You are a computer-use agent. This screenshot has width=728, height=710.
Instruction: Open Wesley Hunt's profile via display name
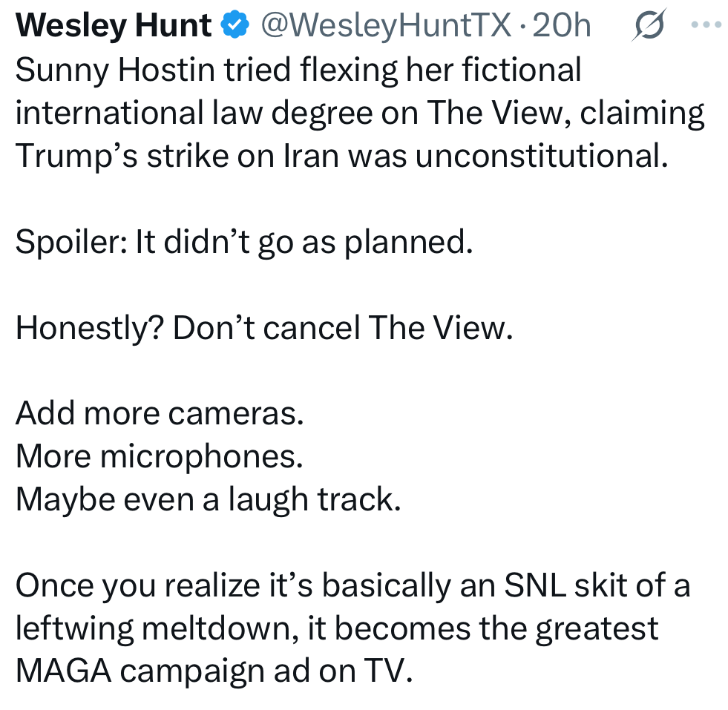point(114,26)
